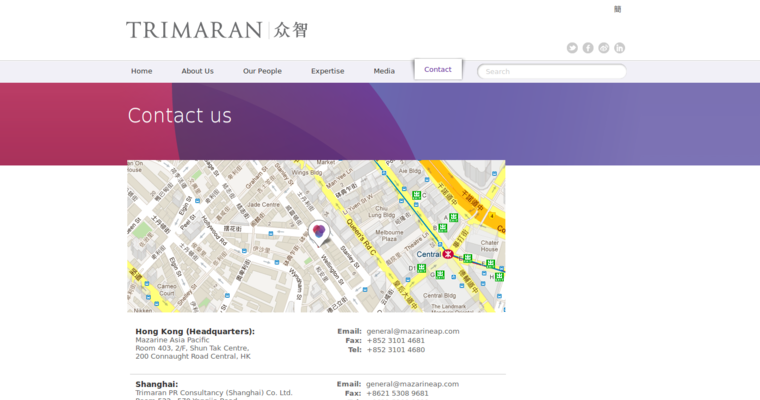Open the Weibo social icon
The height and width of the screenshot is (400, 760).
click(x=603, y=48)
